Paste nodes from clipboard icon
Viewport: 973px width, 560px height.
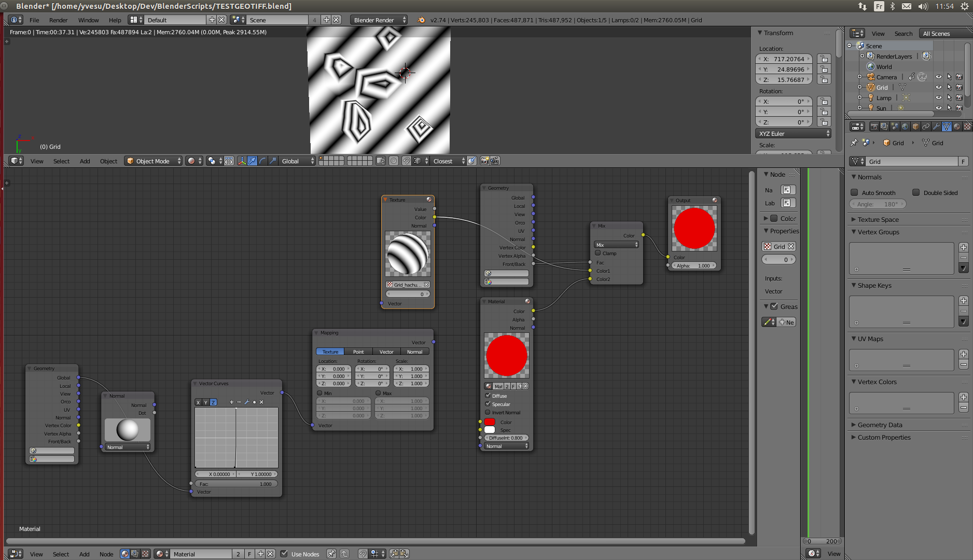tap(405, 554)
